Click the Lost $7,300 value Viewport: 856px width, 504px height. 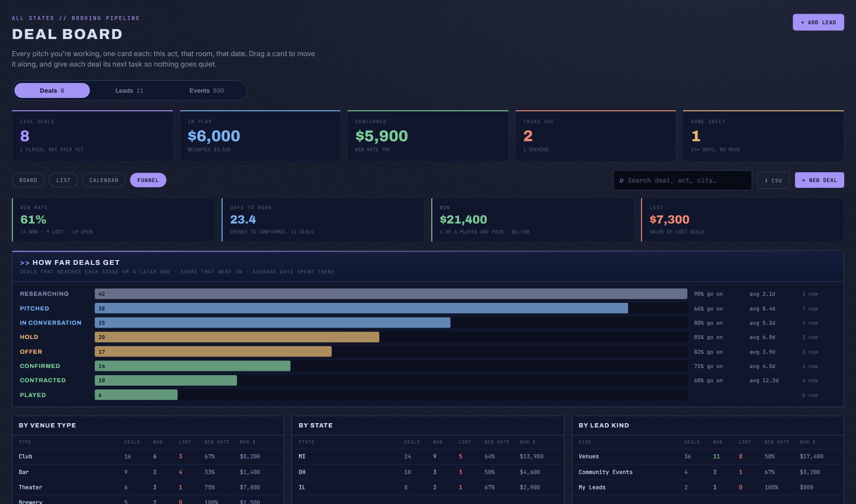point(670,220)
